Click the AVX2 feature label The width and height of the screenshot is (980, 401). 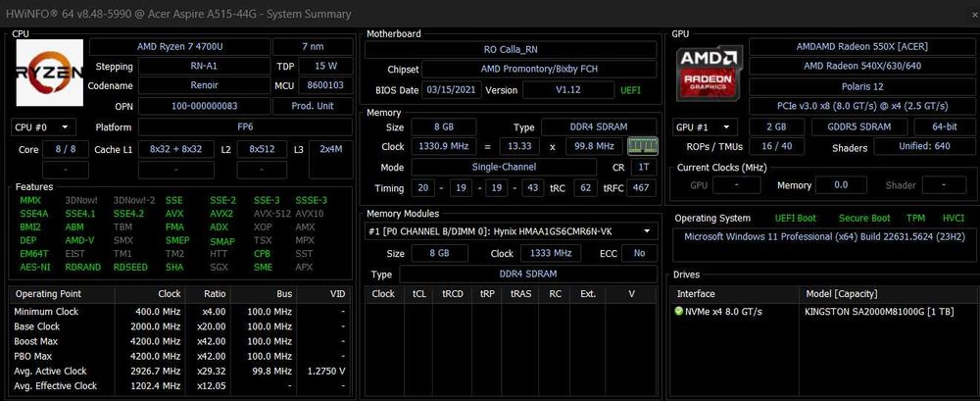(221, 214)
